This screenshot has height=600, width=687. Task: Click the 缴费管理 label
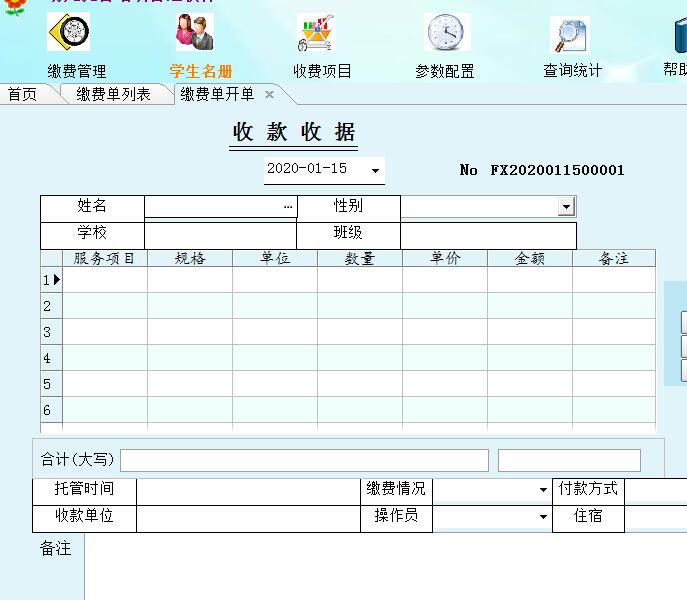[x=77, y=71]
